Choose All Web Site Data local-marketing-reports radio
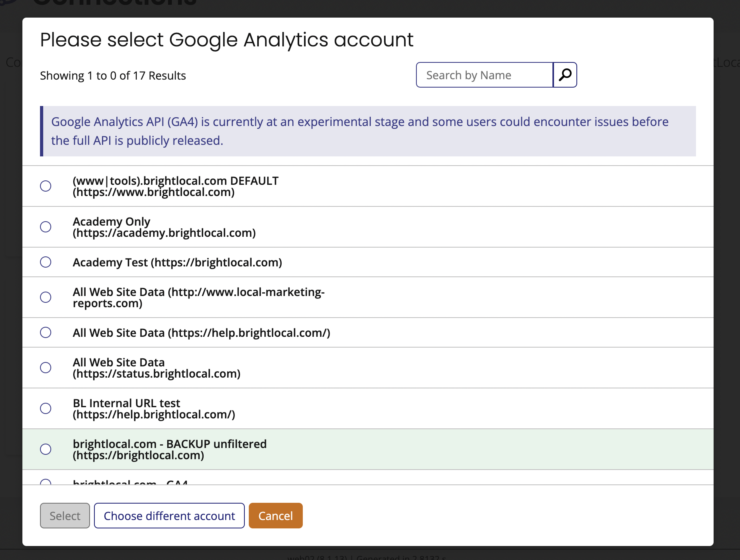Viewport: 740px width, 560px height. [x=46, y=297]
